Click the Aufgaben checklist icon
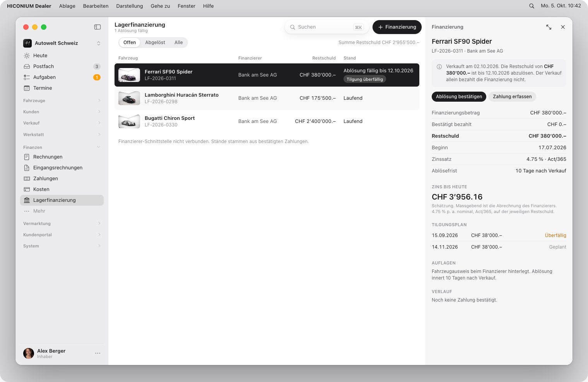This screenshot has height=382, width=588. (x=27, y=77)
